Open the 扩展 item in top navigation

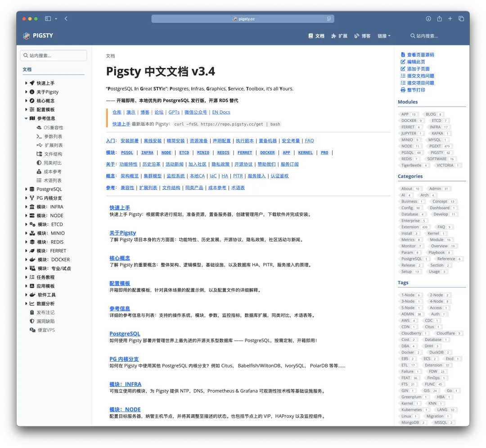pos(339,36)
